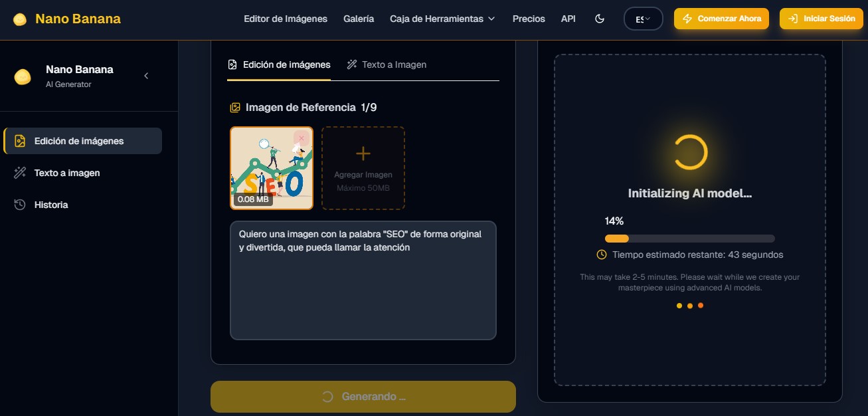Click the 14% generation progress bar

[x=689, y=239]
